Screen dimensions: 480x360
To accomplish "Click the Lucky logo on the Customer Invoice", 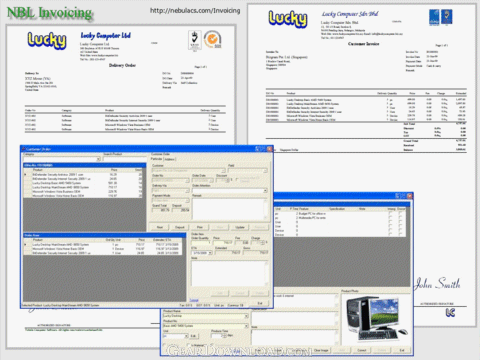I will (x=288, y=18).
